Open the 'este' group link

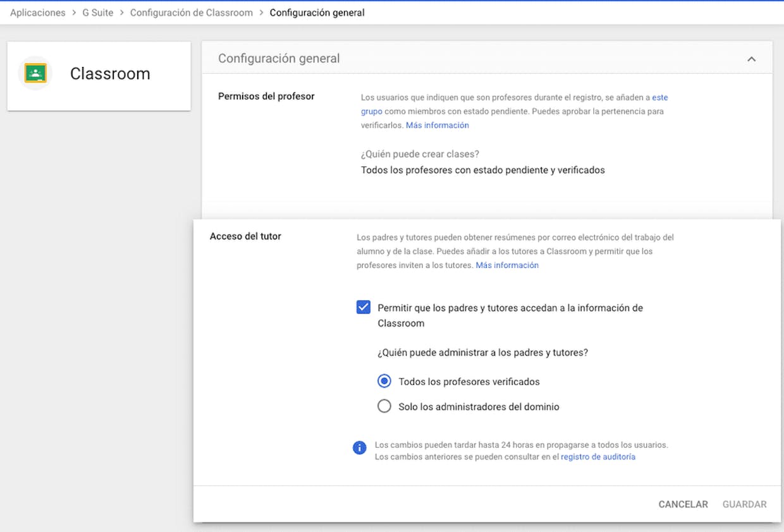tap(660, 97)
